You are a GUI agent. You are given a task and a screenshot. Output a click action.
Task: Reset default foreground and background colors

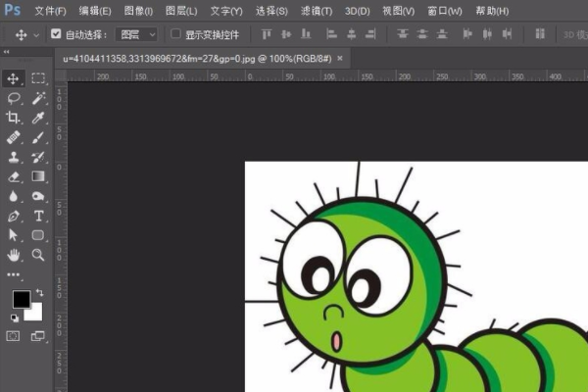tap(15, 318)
